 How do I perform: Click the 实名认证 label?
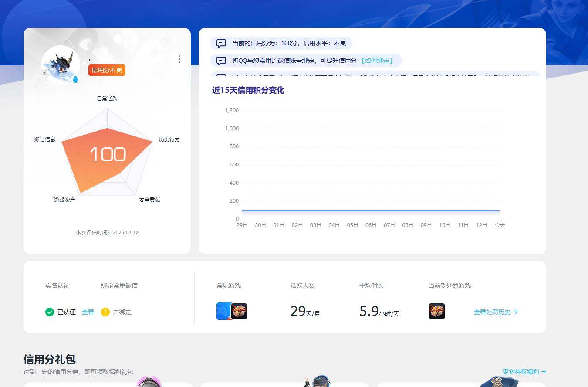[57, 285]
